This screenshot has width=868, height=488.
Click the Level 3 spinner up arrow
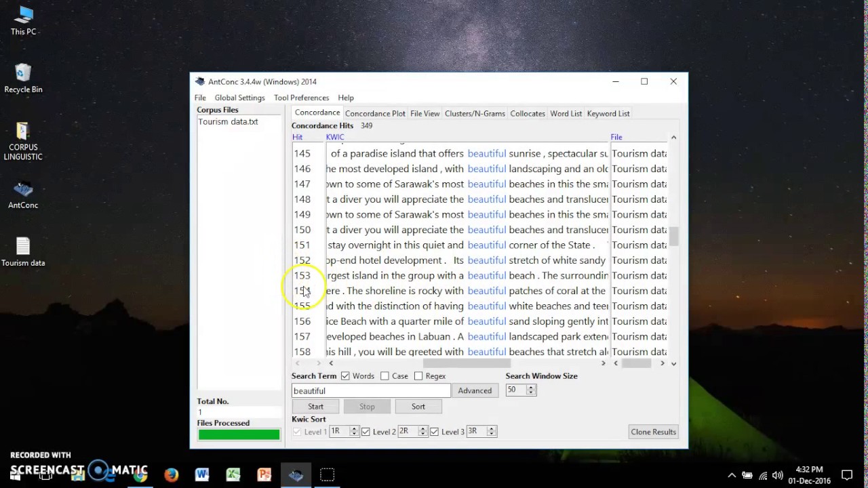coord(492,429)
